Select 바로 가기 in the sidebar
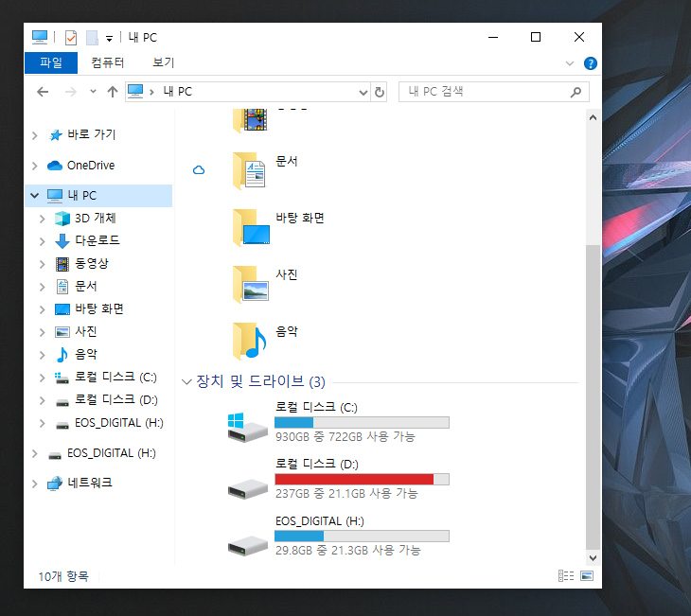 [92, 134]
